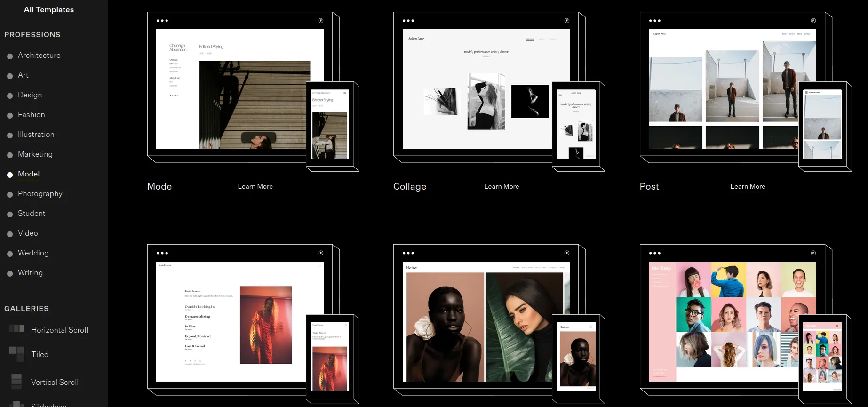The width and height of the screenshot is (868, 407).
Task: Open the colorful portraits shop template preview
Action: pos(733,321)
